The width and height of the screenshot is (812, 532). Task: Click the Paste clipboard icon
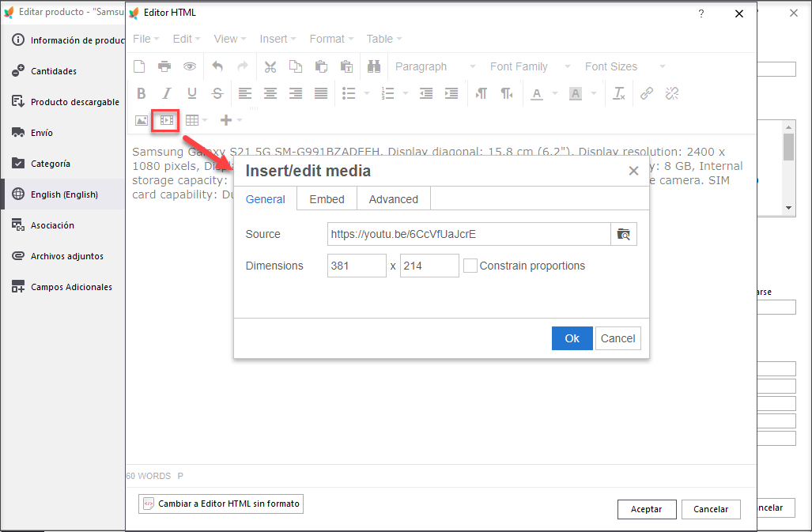[x=321, y=66]
